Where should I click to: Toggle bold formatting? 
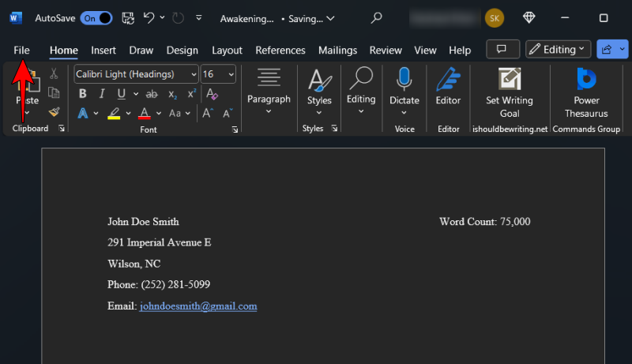tap(83, 93)
